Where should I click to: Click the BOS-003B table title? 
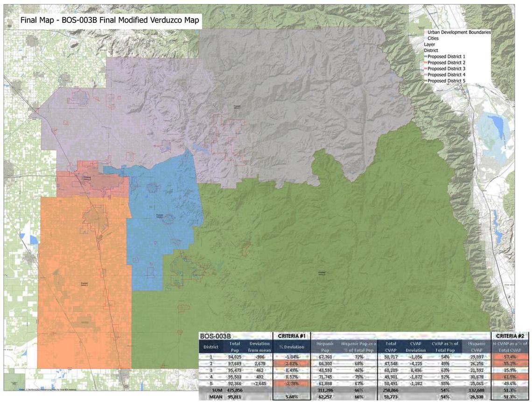click(215, 335)
